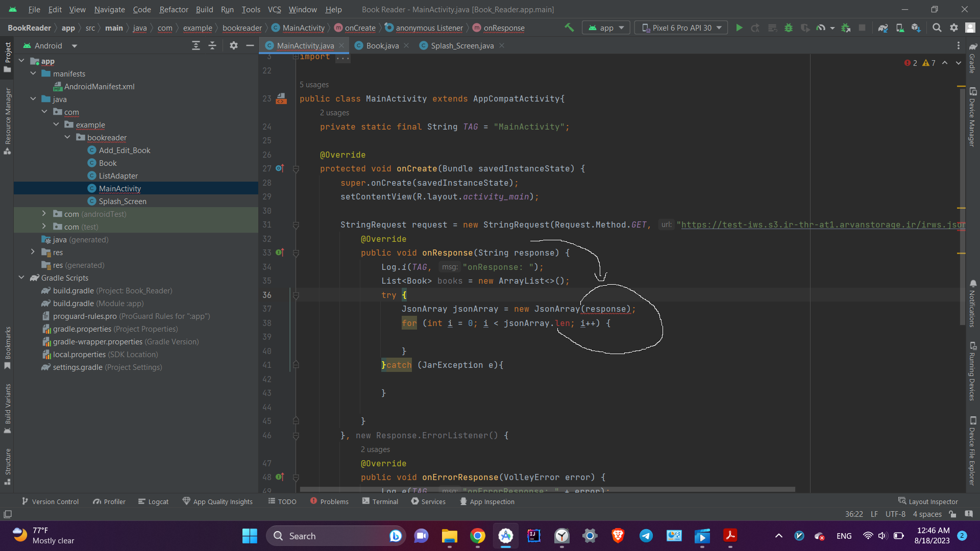
Task: Click the Collapse All icon in Project panel
Action: (212, 45)
